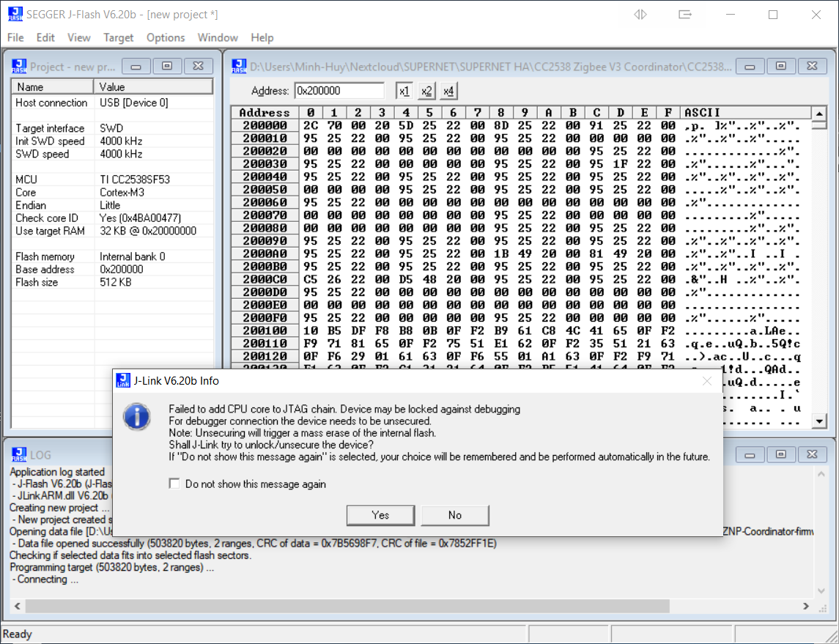839x644 pixels.
Task: Open the Target menu
Action: pyautogui.click(x=118, y=37)
